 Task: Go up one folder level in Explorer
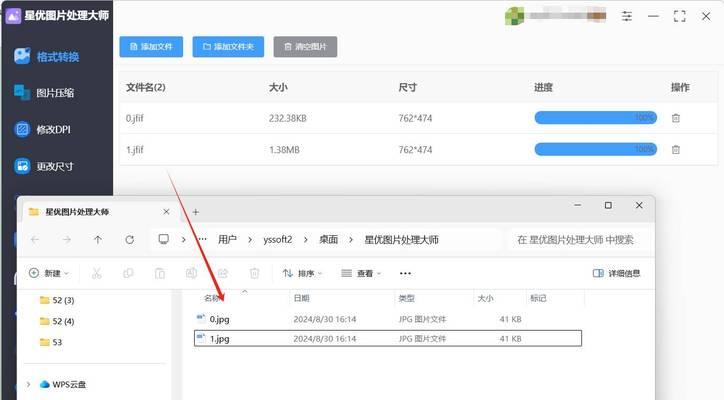(x=98, y=239)
